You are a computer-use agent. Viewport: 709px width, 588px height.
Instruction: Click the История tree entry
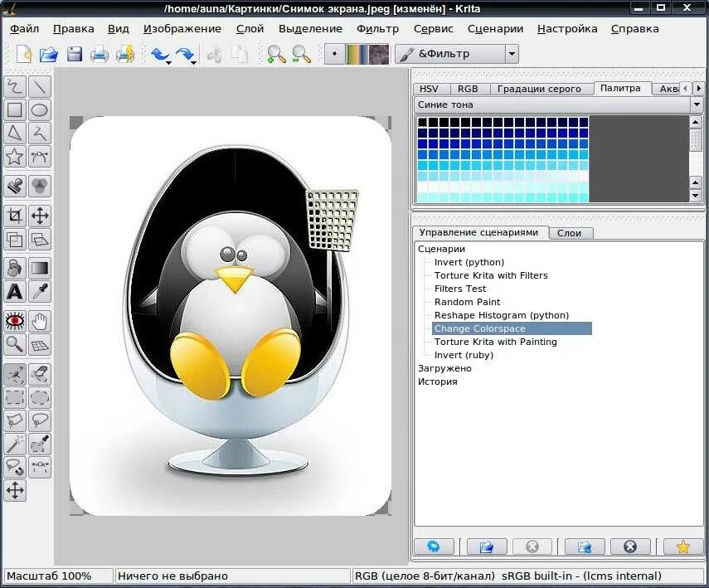(x=437, y=381)
